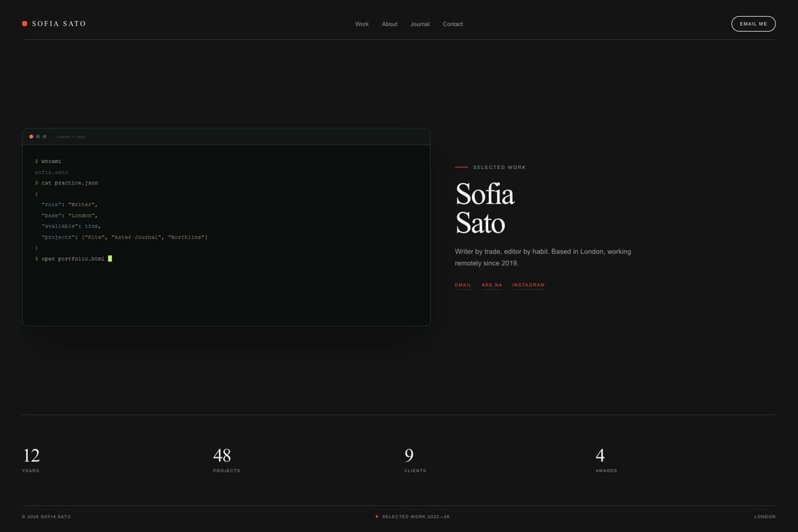
Task: Click the "role": "Writer" line
Action: coord(70,205)
